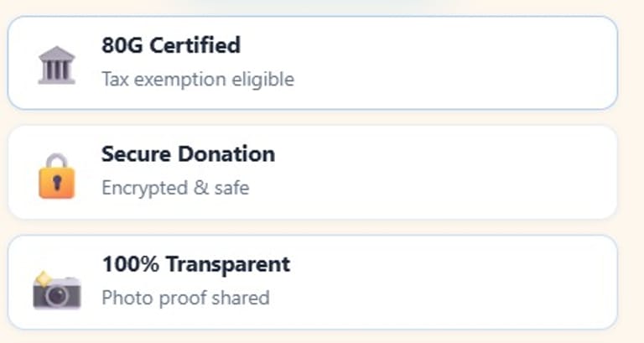Screen dimensions: 644x343
Task: Select the 80G Certified heading
Action: tap(170, 45)
